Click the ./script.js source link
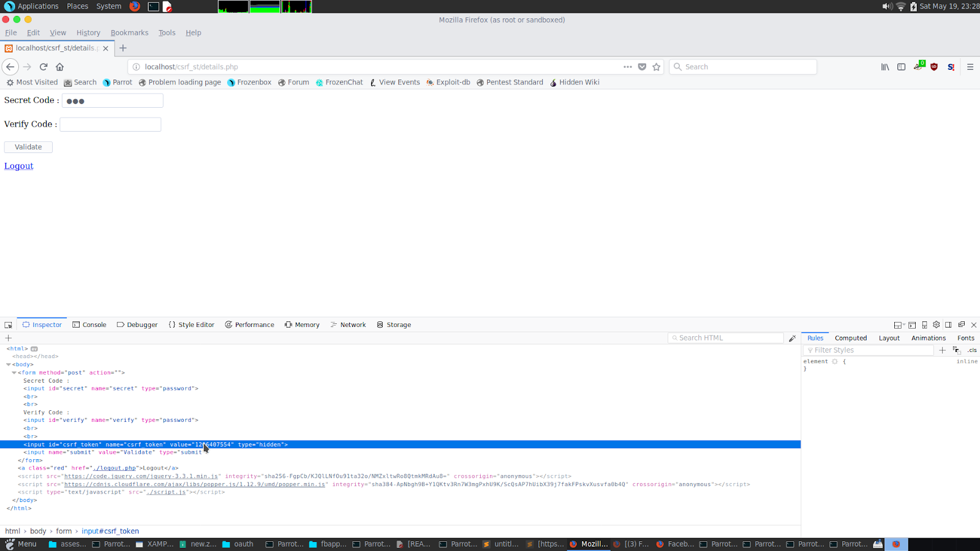 [166, 492]
